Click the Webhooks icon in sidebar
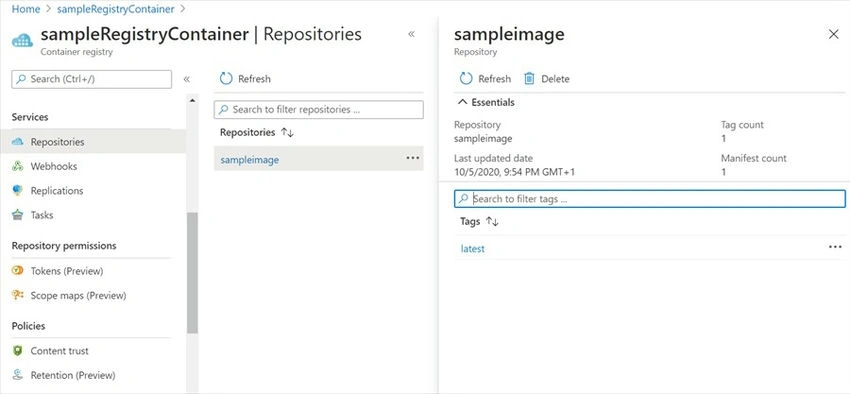This screenshot has height=394, width=850. pos(17,166)
